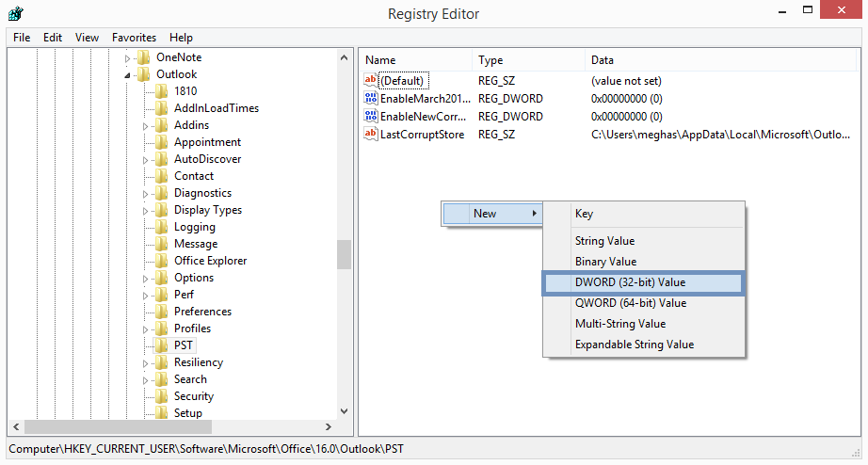868x465 pixels.
Task: Expand the Search key arrow
Action: 145,380
